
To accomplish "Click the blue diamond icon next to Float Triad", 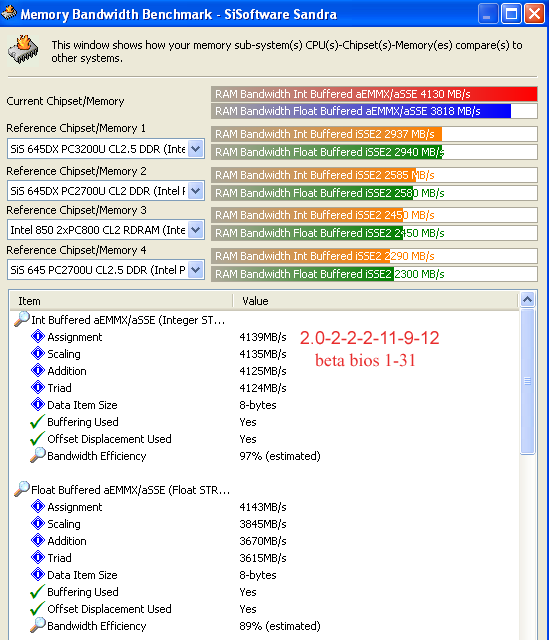I will (38, 557).
